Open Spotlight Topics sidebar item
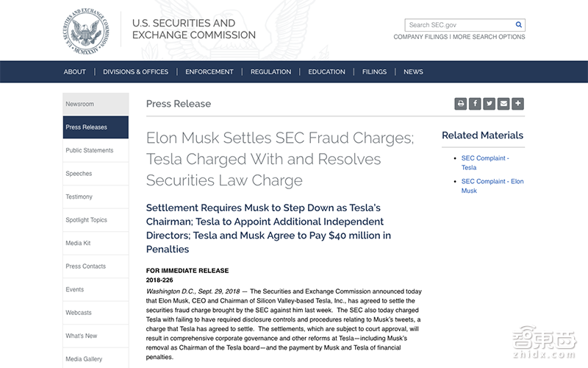This screenshot has width=588, height=368. [x=86, y=220]
